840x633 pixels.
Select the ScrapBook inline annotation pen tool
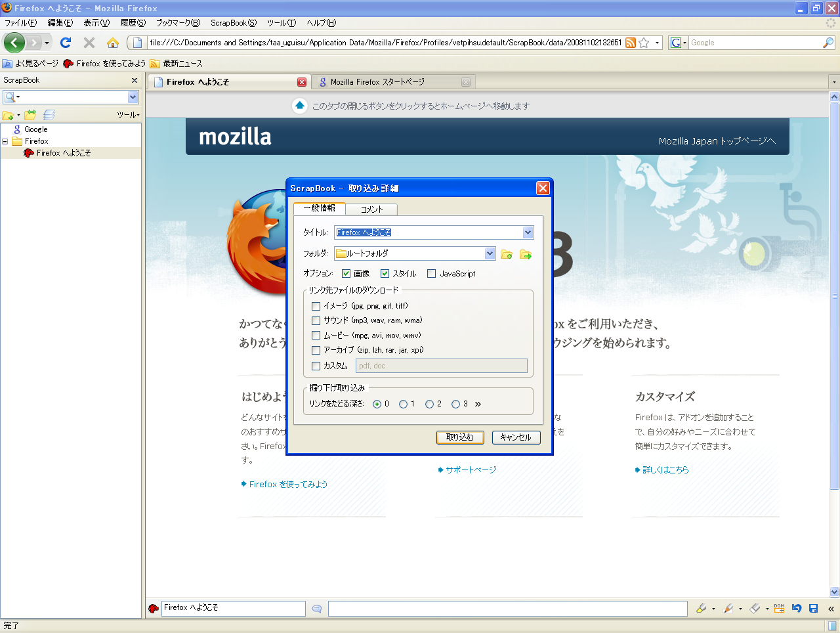coord(728,609)
